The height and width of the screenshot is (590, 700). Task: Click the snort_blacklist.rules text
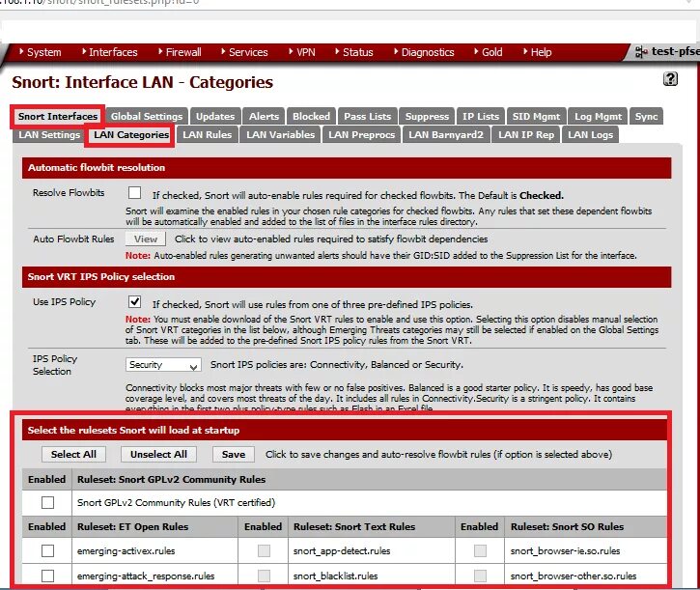(335, 576)
